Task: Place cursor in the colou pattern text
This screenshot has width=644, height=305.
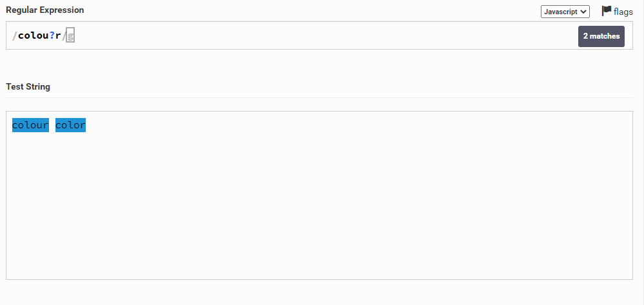Action: [34, 35]
